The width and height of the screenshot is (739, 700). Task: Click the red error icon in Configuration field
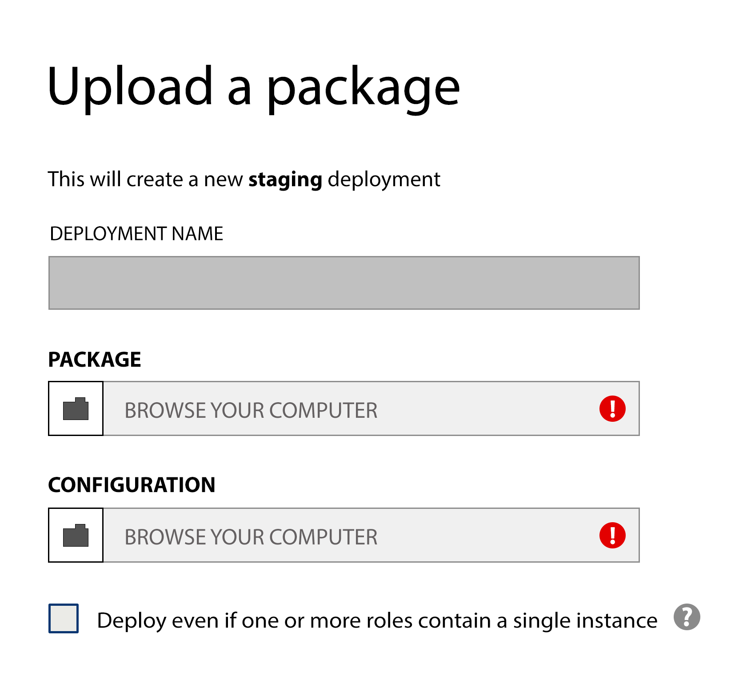[612, 535]
